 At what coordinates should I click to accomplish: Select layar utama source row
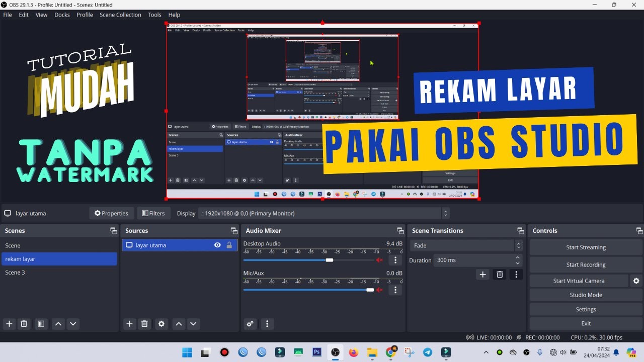[180, 245]
